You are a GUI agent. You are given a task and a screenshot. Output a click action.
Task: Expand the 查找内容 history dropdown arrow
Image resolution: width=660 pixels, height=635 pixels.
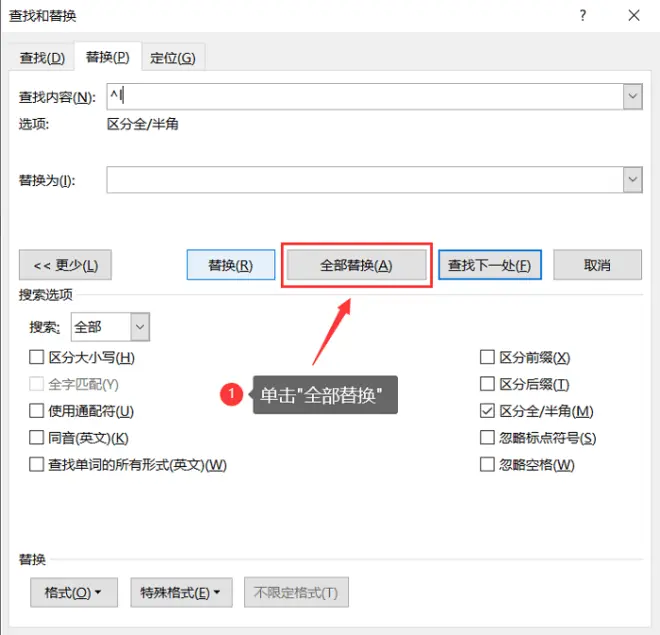[x=633, y=96]
